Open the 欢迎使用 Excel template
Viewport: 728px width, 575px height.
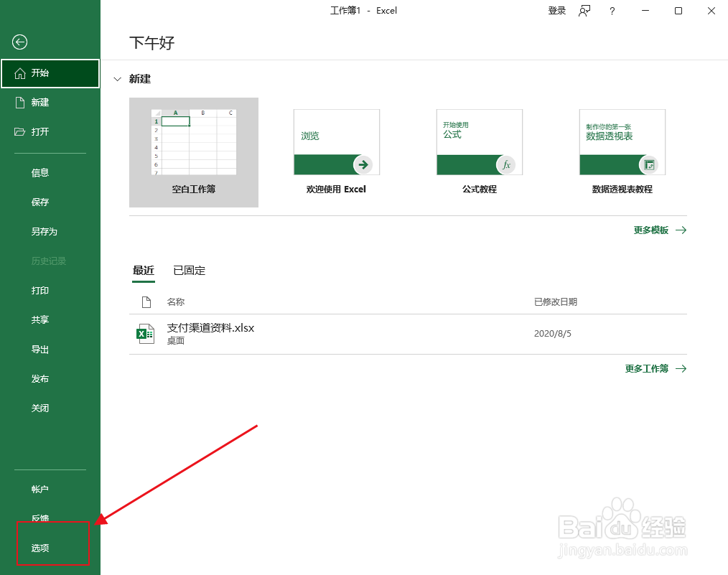pyautogui.click(x=337, y=152)
